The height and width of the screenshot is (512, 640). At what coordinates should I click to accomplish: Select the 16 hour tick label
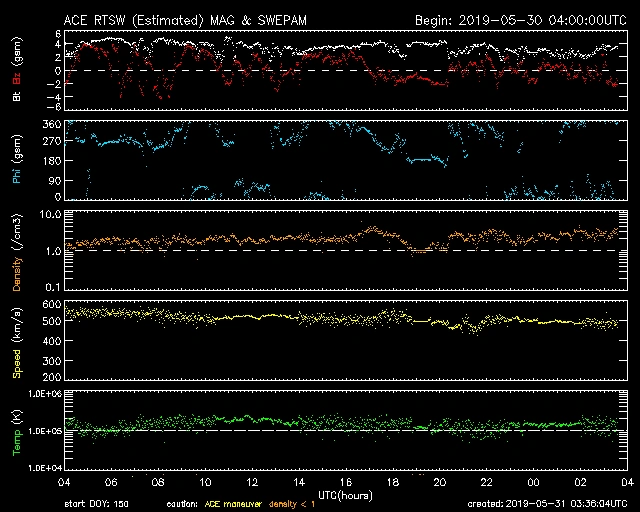point(346,482)
